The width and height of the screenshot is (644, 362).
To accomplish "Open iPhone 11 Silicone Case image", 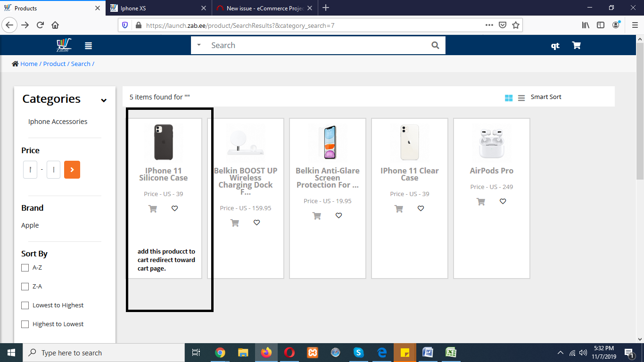I will click(164, 142).
